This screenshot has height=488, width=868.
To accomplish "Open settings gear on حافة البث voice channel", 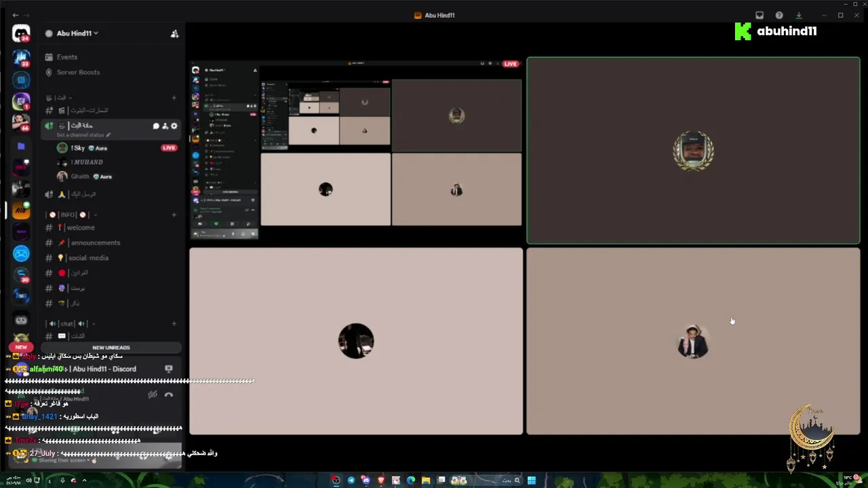I will coord(174,126).
